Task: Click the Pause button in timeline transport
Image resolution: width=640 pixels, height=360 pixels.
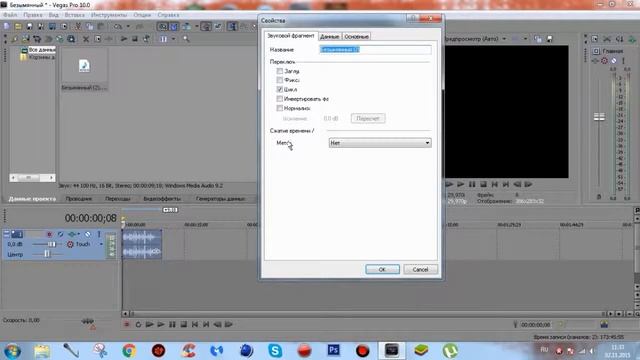Action: (x=172, y=324)
